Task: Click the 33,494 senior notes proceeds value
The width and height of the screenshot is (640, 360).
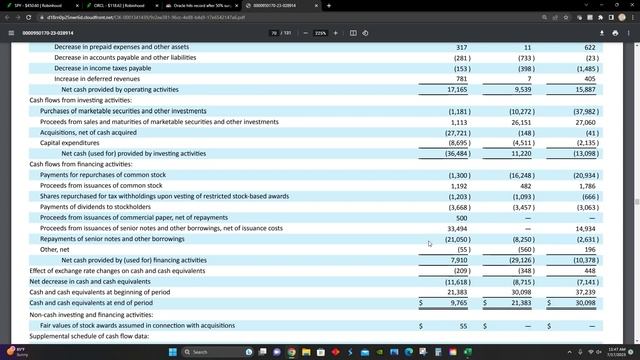Action: pos(457,229)
